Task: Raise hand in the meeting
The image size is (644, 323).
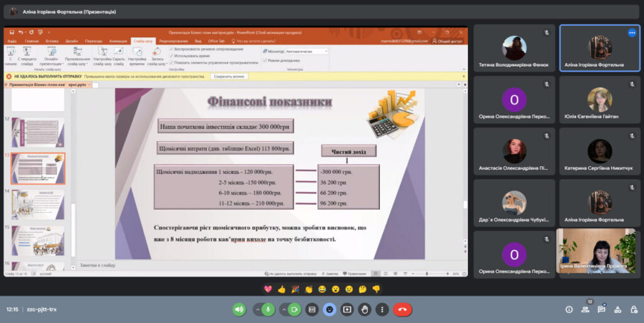Action: point(364,309)
